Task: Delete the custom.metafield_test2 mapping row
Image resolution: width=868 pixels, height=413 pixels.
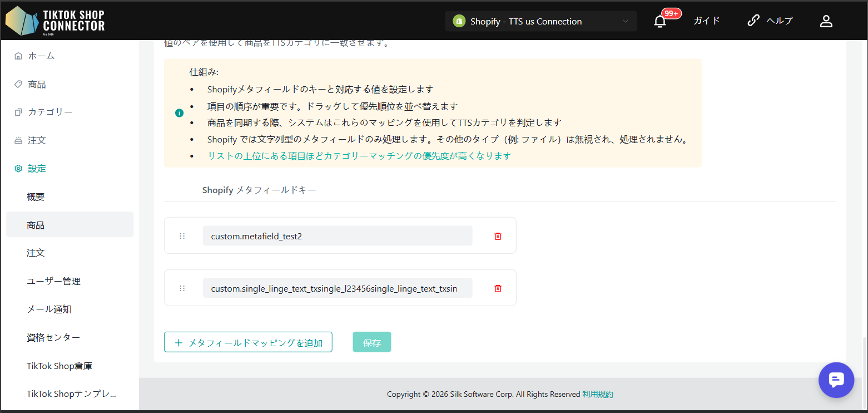Action: click(x=498, y=236)
